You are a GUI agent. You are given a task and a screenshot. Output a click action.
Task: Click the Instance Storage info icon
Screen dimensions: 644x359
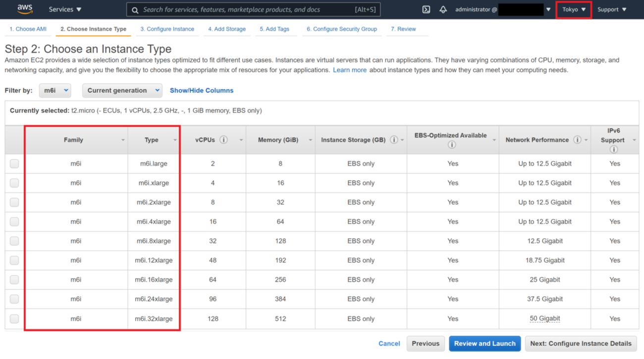point(394,140)
